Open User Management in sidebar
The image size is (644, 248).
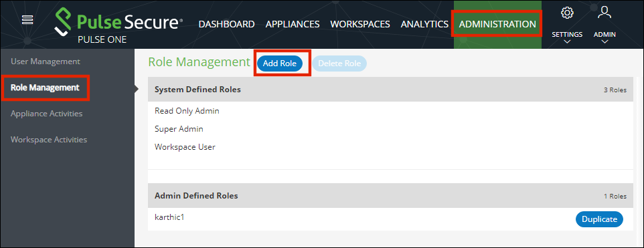tap(45, 61)
